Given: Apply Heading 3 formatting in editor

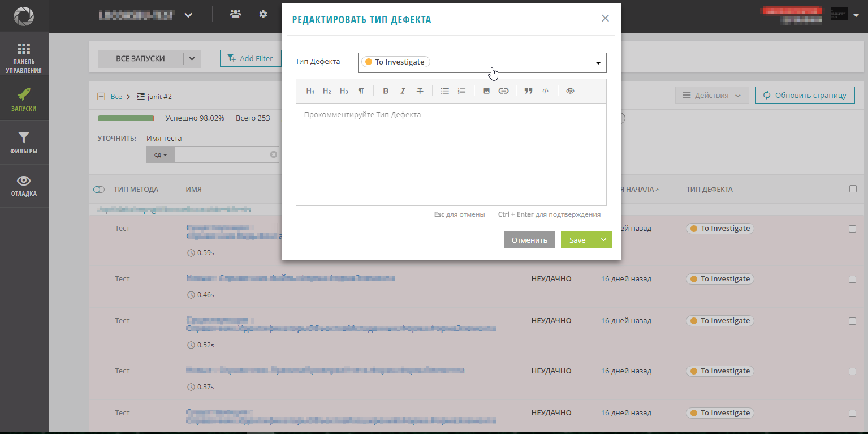Looking at the screenshot, I should coord(344,91).
